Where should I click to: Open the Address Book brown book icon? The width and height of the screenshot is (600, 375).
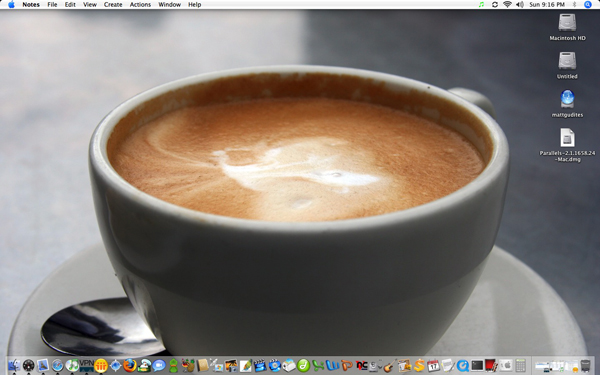click(x=202, y=365)
